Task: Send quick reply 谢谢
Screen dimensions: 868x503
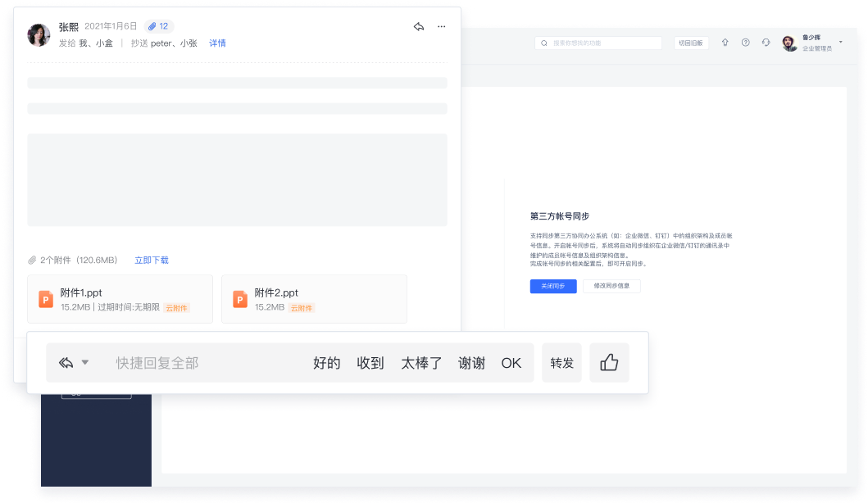Action: pyautogui.click(x=471, y=363)
